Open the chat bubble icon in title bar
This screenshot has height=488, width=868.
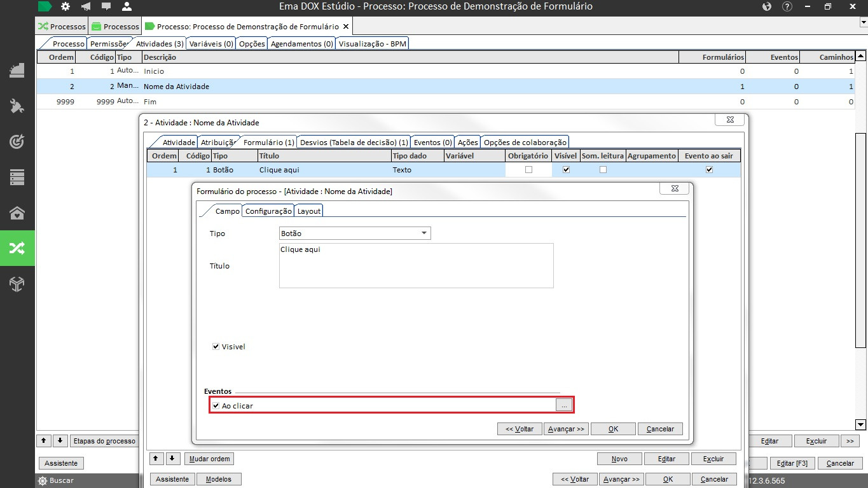[106, 6]
